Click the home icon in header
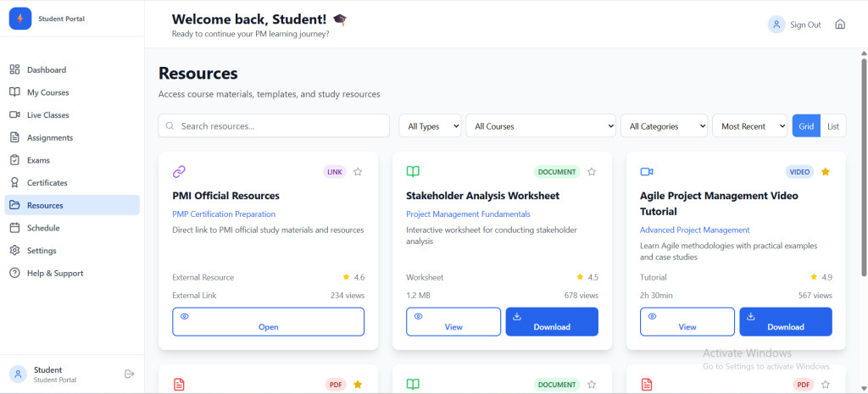The image size is (868, 394). point(840,25)
